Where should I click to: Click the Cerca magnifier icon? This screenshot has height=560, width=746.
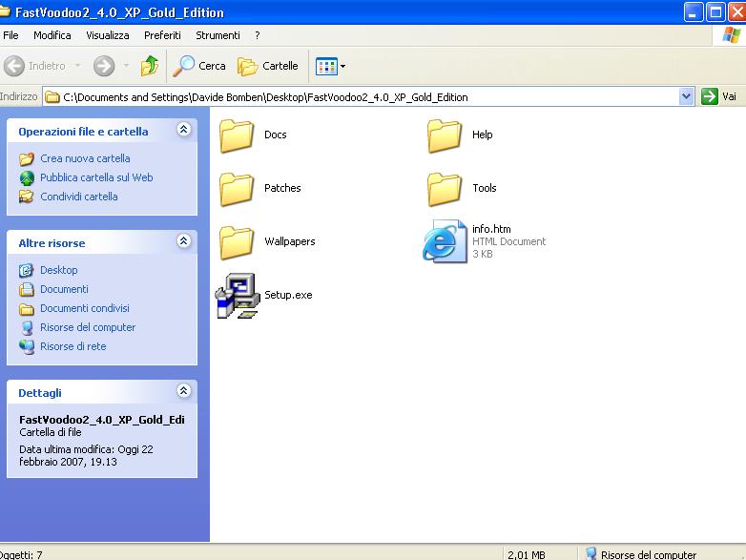[x=184, y=66]
